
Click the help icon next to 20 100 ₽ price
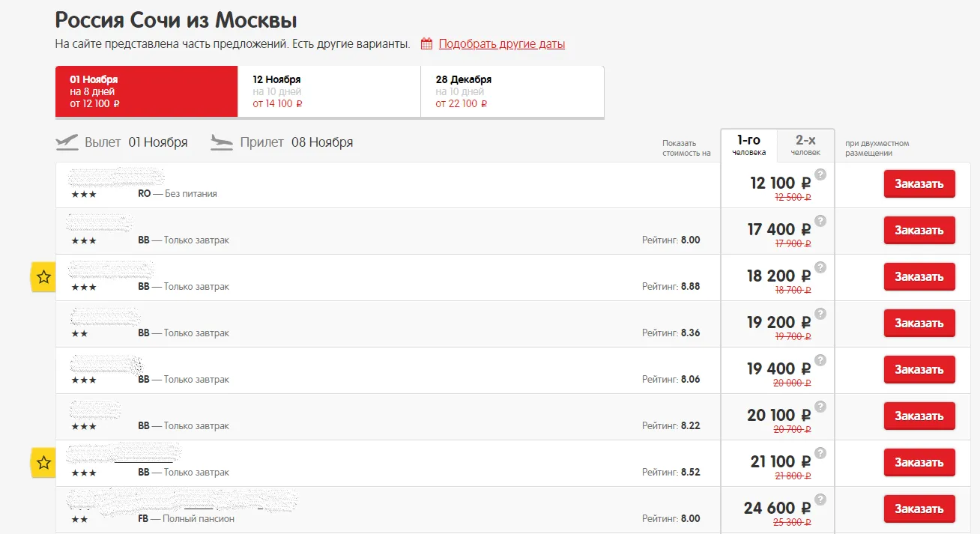click(820, 407)
